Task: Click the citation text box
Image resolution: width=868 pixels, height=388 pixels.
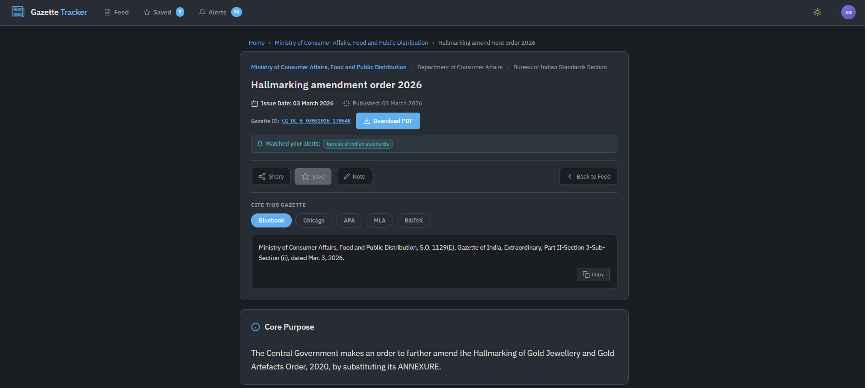Action: pyautogui.click(x=434, y=262)
